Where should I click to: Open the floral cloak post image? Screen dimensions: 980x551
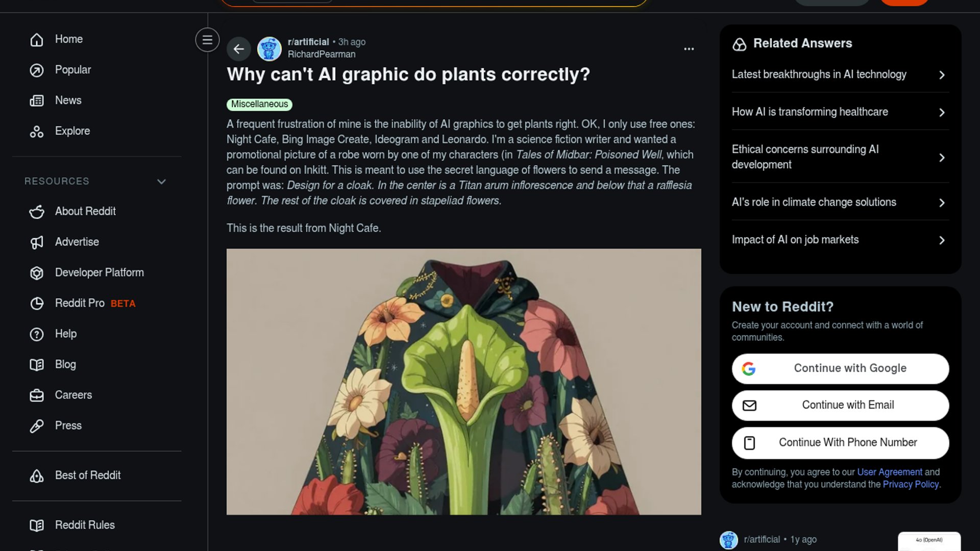tap(463, 382)
